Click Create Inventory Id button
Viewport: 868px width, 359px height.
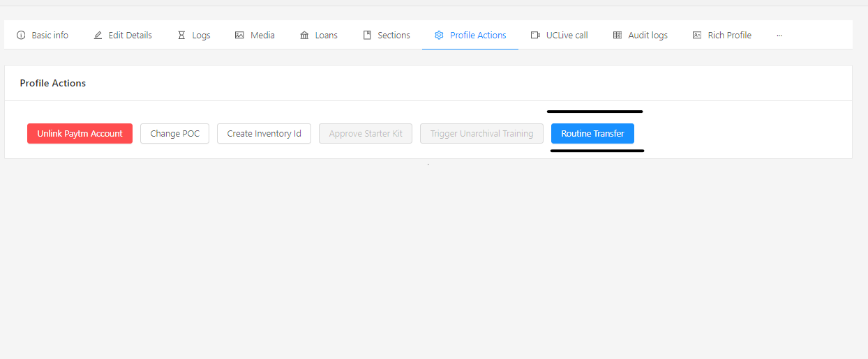264,133
